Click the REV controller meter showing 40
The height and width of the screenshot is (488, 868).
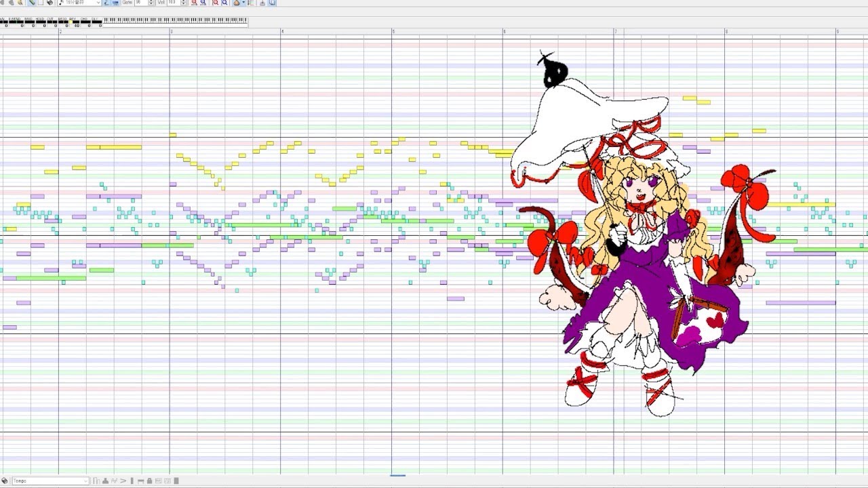(x=74, y=22)
